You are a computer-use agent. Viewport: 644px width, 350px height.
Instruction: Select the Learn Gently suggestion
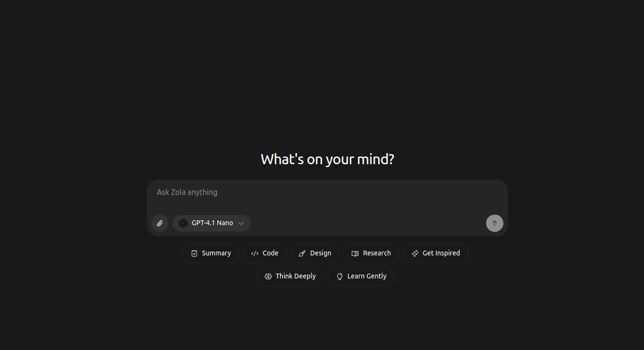361,277
